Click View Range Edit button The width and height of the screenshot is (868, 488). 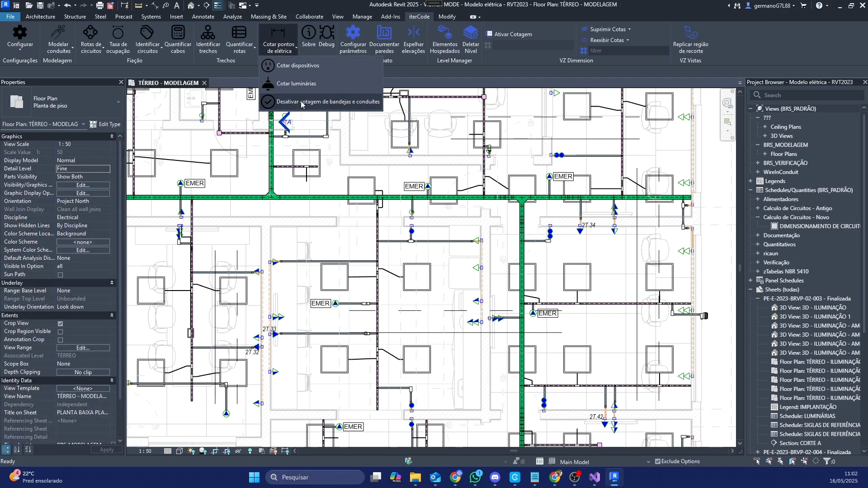83,347
